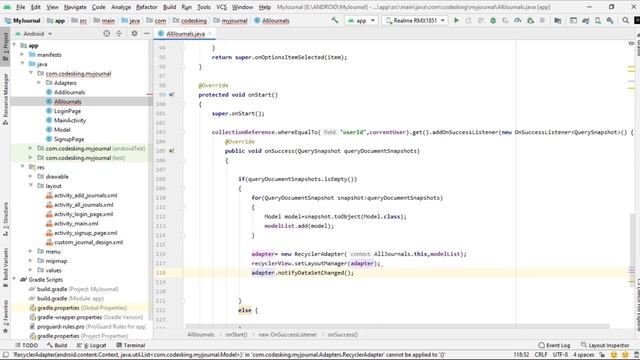This screenshot has width=640, height=360.
Task: Open the Build Variants side tab
Action: [5, 267]
